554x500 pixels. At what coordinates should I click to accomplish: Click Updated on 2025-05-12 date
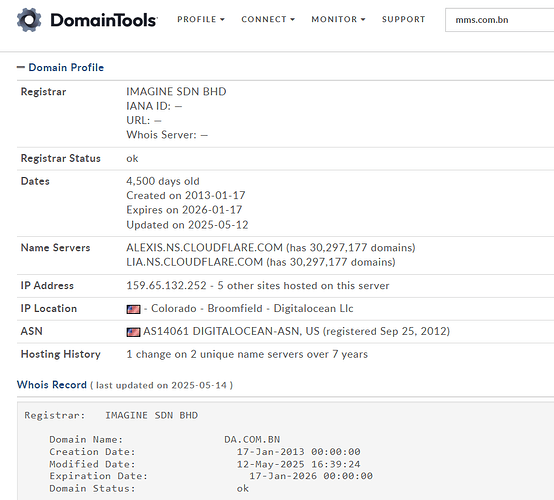pyautogui.click(x=187, y=225)
